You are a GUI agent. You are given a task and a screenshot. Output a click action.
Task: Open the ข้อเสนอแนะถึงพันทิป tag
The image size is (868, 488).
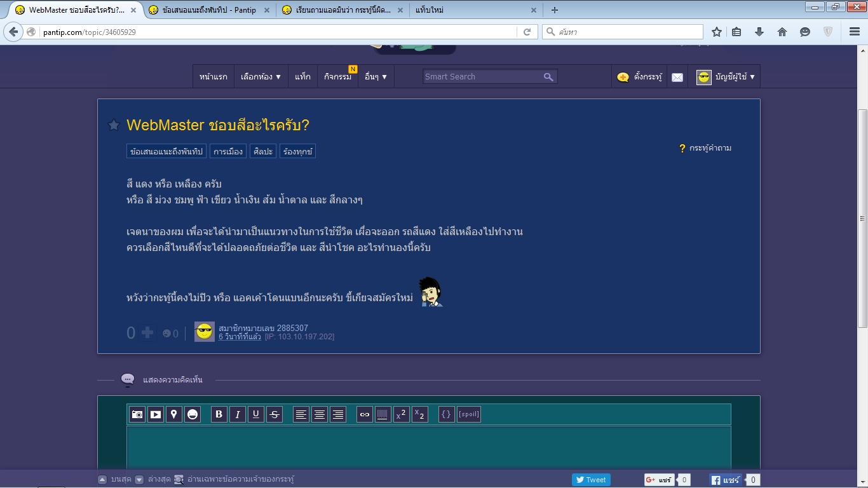(x=166, y=151)
